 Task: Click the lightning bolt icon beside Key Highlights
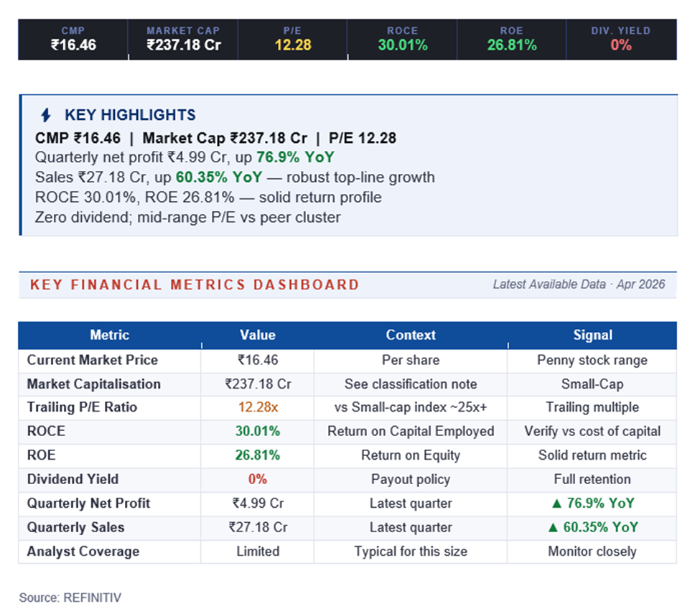tap(46, 116)
